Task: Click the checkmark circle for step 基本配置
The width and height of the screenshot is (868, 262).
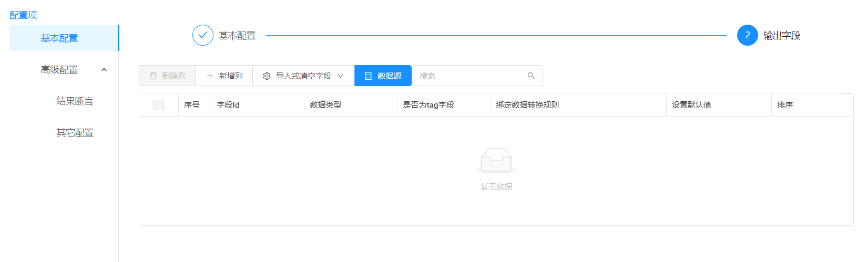Action: [x=203, y=35]
